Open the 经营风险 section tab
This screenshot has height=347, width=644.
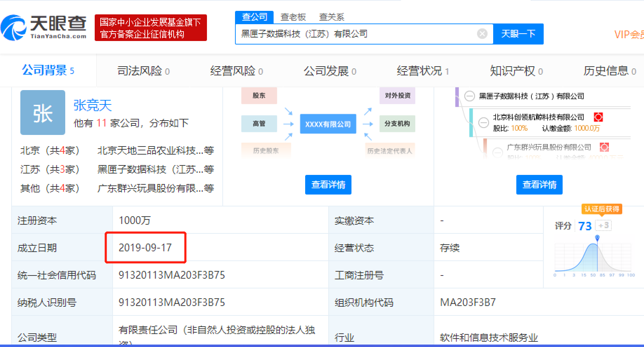(237, 71)
